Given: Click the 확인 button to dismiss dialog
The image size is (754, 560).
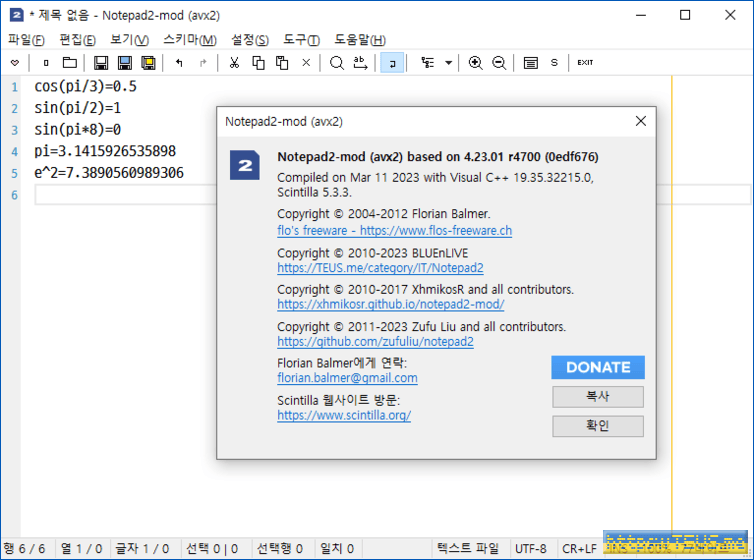Looking at the screenshot, I should click(598, 426).
